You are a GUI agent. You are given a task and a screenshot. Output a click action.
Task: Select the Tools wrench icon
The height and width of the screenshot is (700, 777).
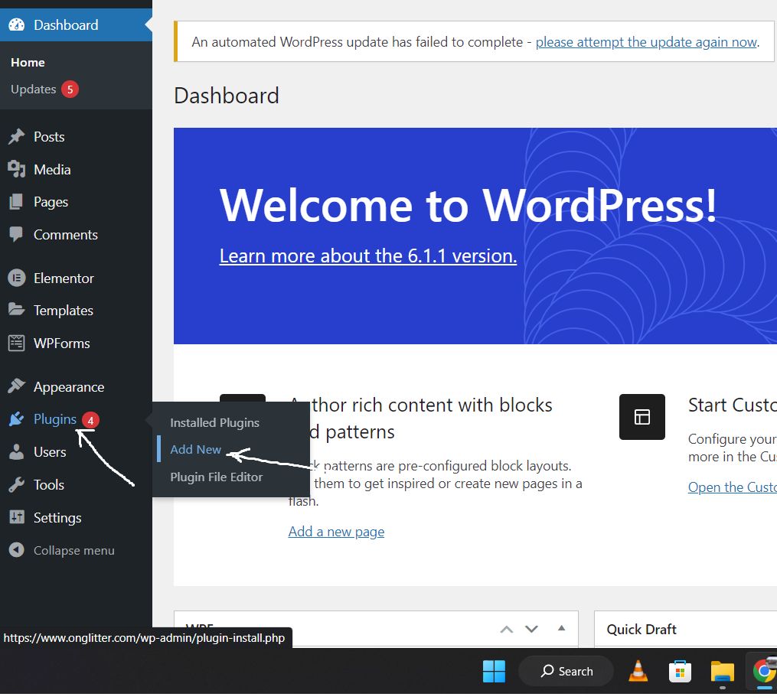tap(16, 485)
